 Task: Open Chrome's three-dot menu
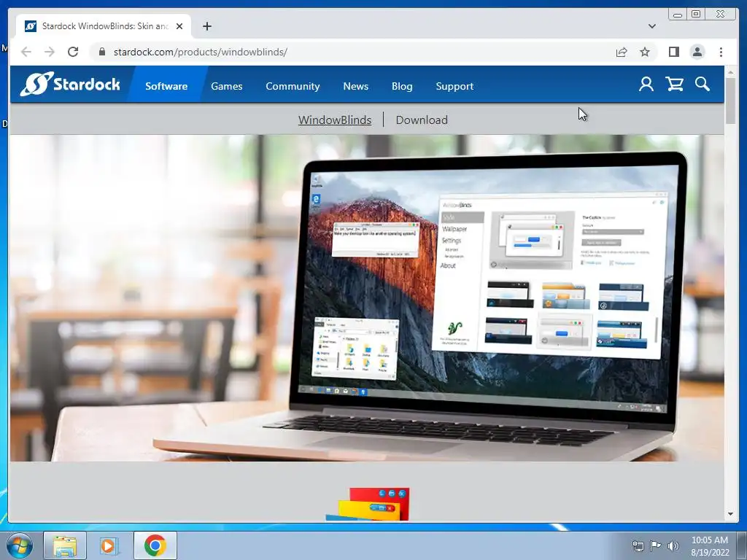point(721,52)
